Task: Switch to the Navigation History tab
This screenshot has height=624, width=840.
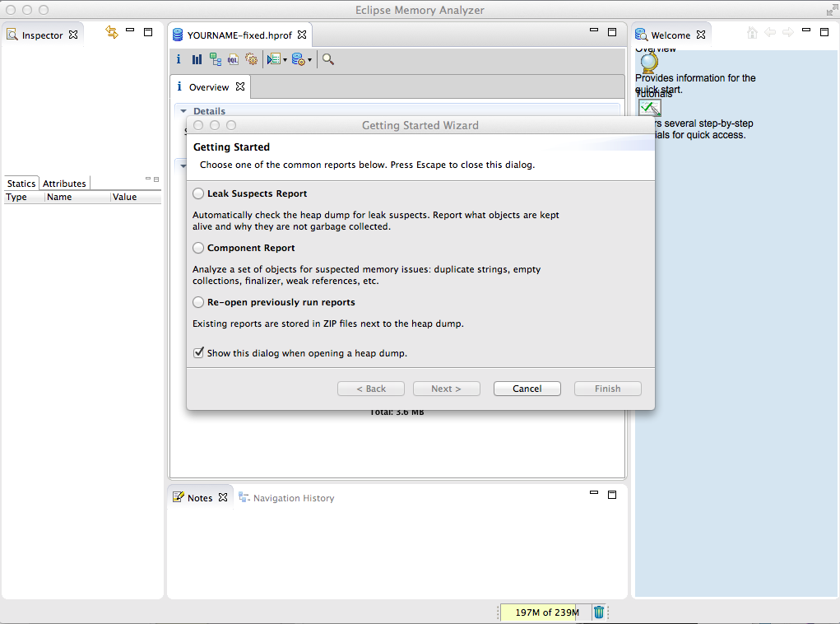Action: point(286,498)
